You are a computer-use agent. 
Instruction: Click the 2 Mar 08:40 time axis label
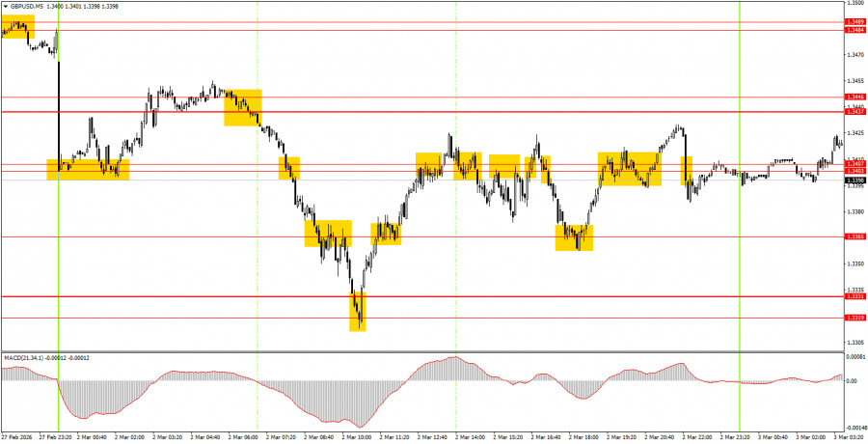(x=320, y=437)
